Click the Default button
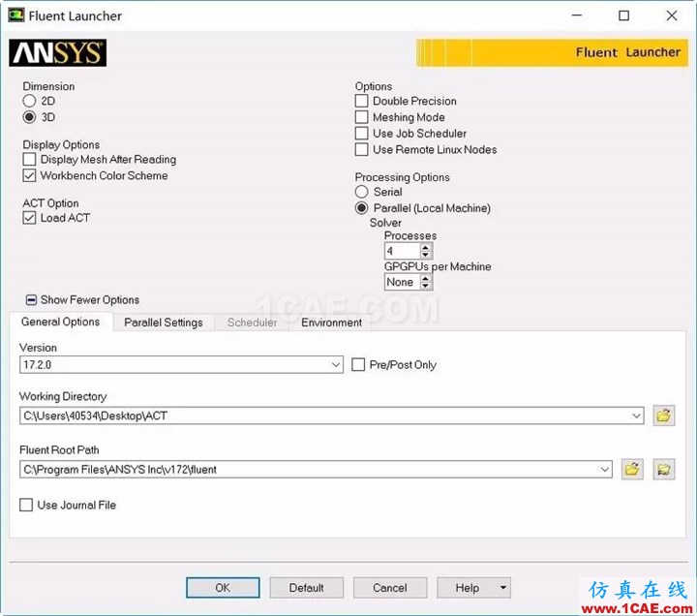 coord(306,588)
